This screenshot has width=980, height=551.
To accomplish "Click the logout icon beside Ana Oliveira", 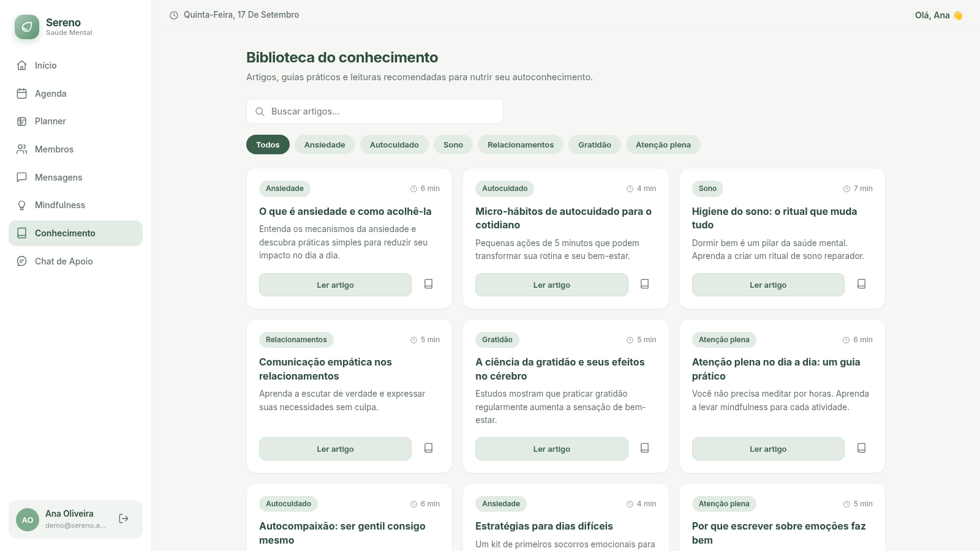I will point(124,519).
